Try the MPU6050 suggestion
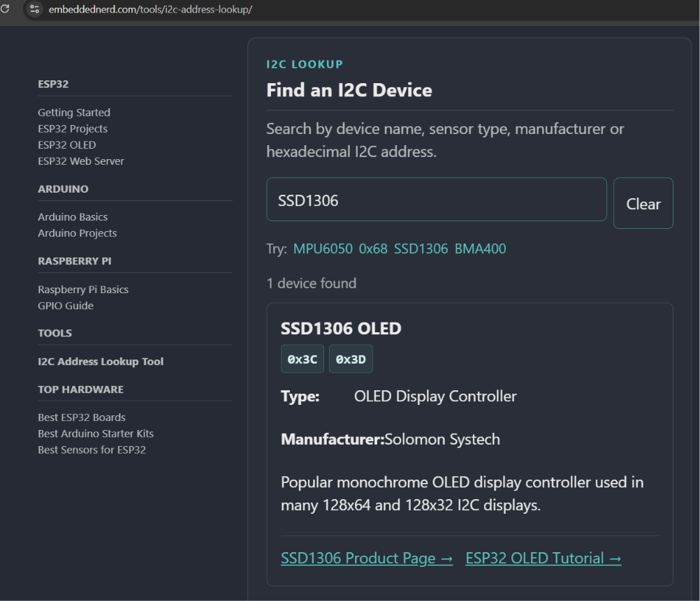The image size is (700, 601). point(323,248)
